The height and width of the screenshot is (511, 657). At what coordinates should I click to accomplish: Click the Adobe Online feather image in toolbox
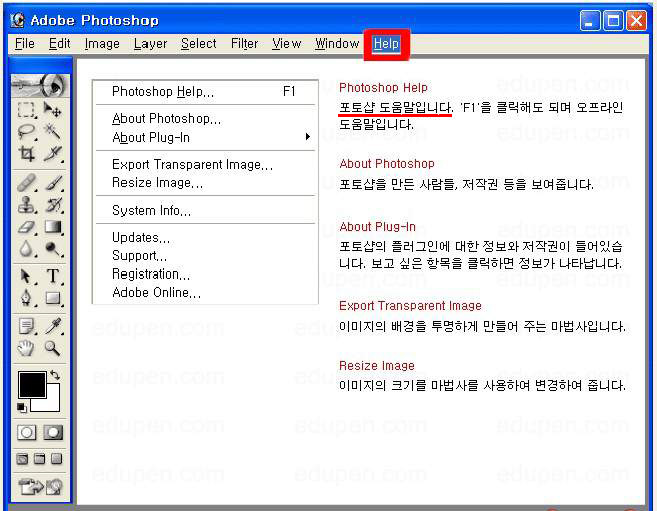coord(40,85)
